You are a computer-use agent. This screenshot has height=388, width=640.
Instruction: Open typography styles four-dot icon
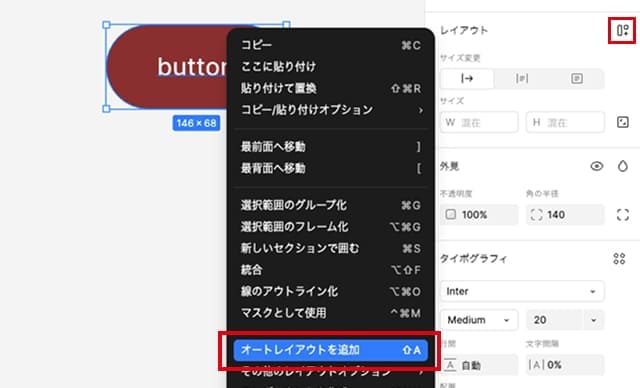pyautogui.click(x=619, y=258)
